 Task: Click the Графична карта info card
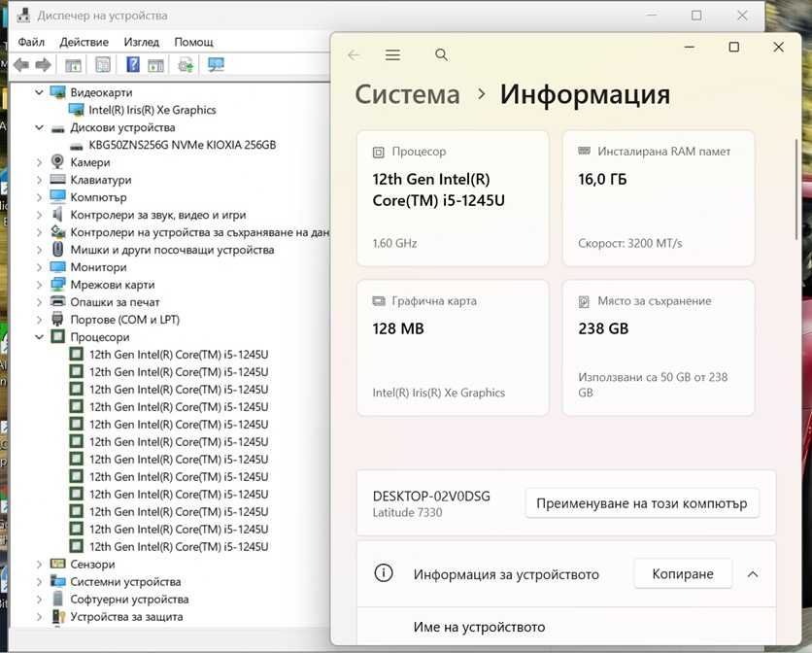pyautogui.click(x=453, y=348)
